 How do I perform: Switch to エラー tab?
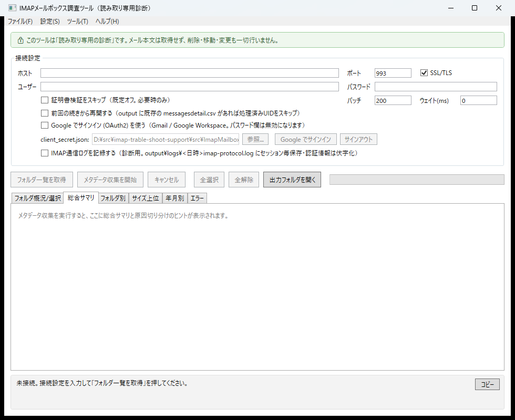197,198
